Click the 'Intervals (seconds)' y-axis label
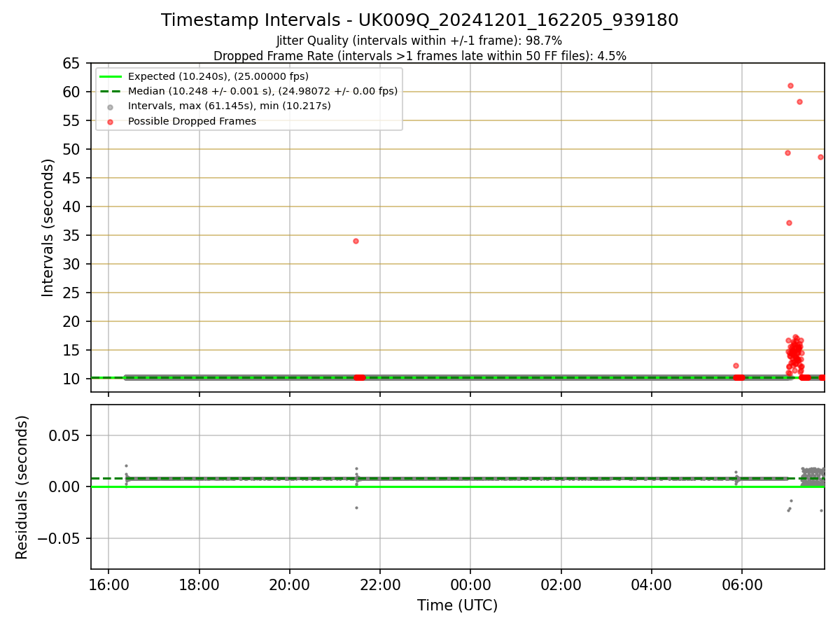Viewport: 840px width, 630px height. (x=48, y=227)
